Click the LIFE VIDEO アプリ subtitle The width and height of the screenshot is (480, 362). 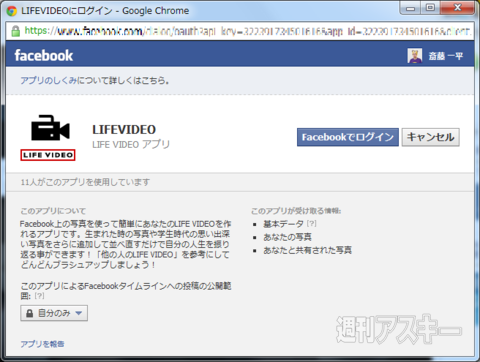[x=131, y=144]
